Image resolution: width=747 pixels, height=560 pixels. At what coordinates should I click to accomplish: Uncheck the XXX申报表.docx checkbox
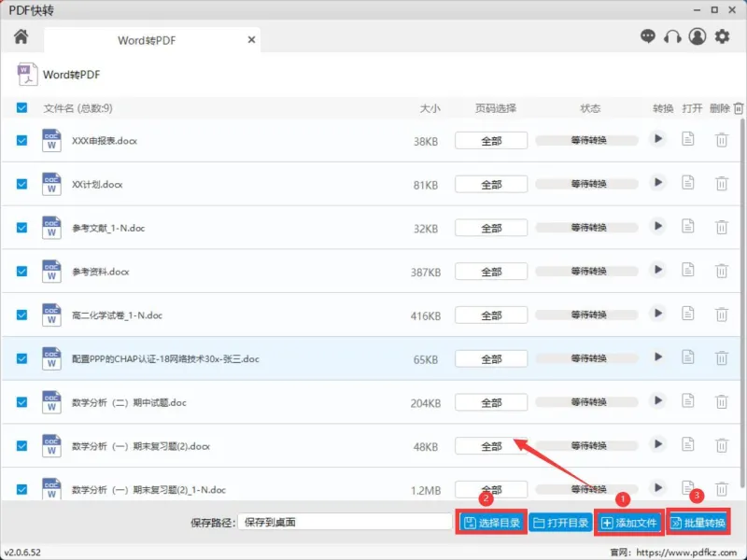click(21, 141)
